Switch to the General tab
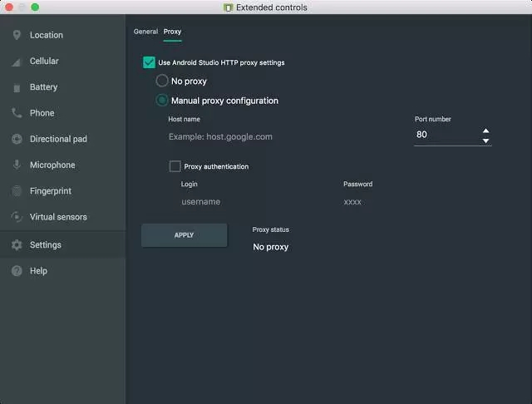Screen dimensions: 532x404 tap(145, 32)
